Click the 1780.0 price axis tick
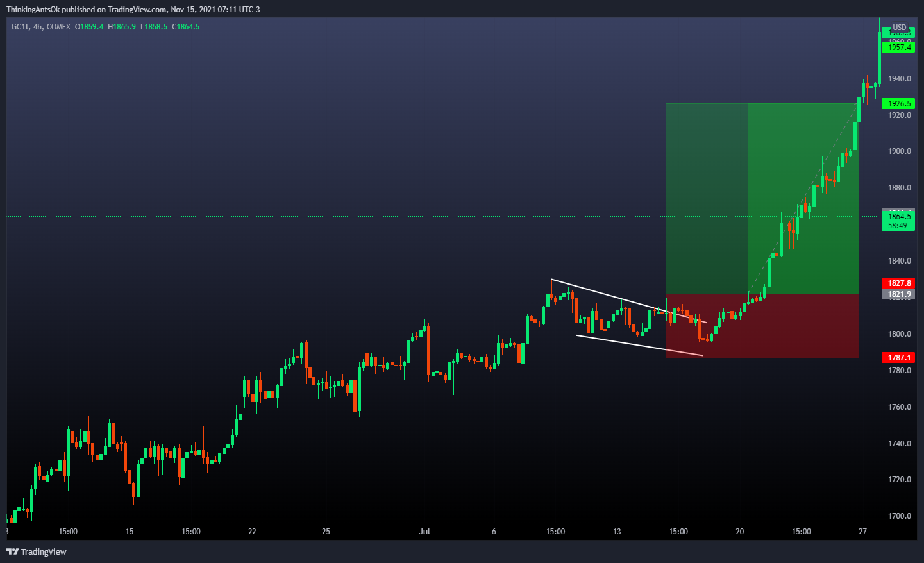Image resolution: width=924 pixels, height=563 pixels. [x=899, y=371]
